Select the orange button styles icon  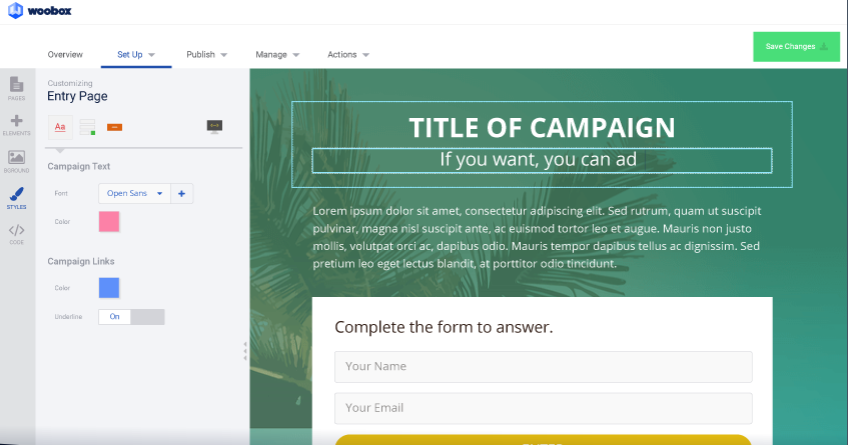(114, 127)
